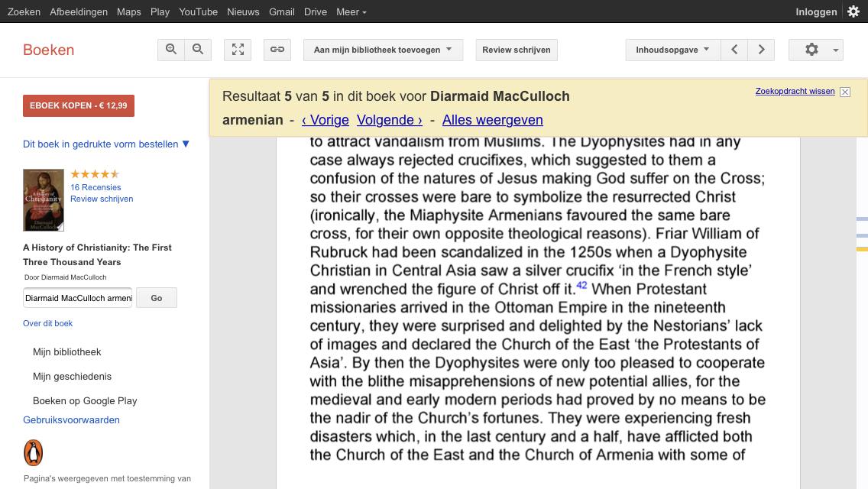The width and height of the screenshot is (868, 489).
Task: Open Google options gear in top bar
Action: click(x=853, y=11)
